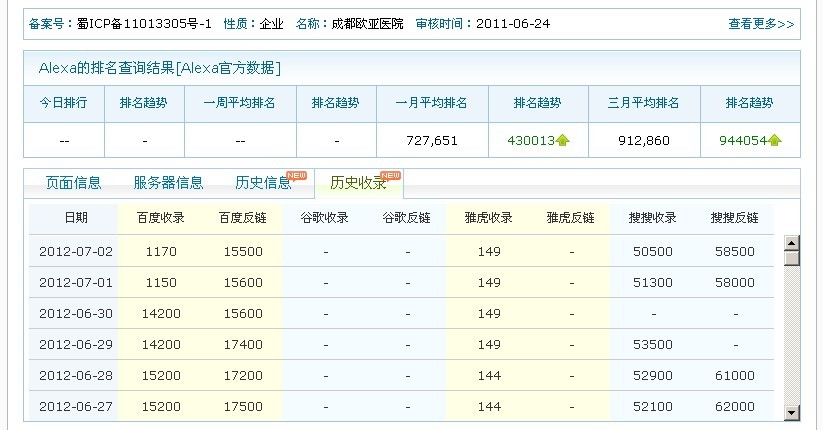Click the scrollbar down arrow button
Screen dimensions: 823x430
791,412
